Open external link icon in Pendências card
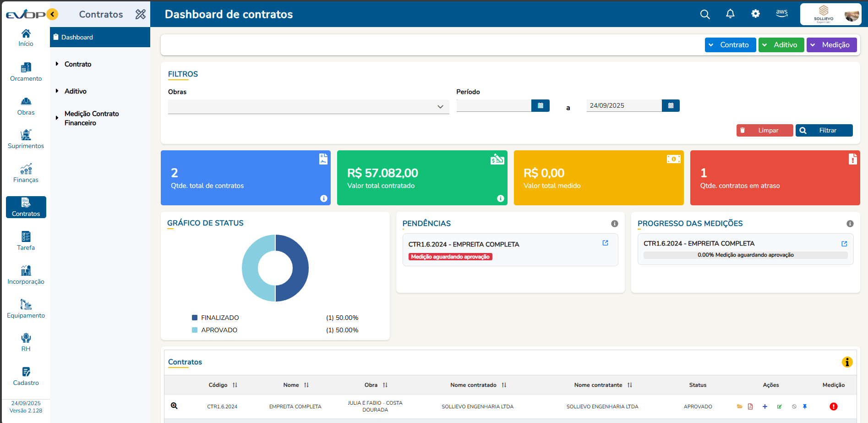The height and width of the screenshot is (423, 868). coord(605,243)
